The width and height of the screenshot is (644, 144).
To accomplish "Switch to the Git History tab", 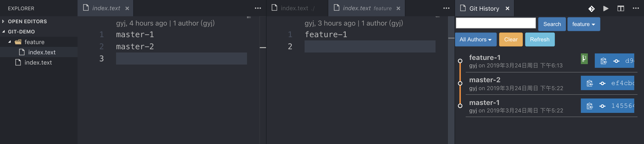I will pos(484,9).
